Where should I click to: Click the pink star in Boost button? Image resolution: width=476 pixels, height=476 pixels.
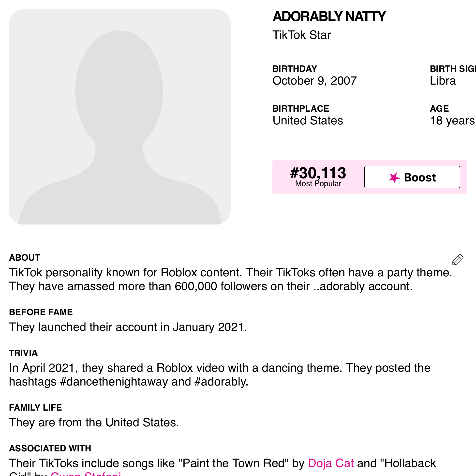click(394, 178)
